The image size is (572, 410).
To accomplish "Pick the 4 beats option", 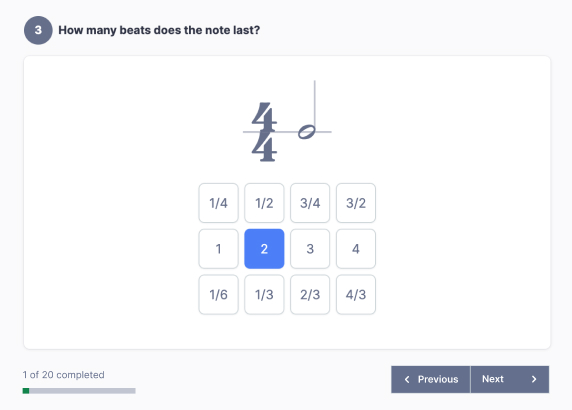I will 356,249.
